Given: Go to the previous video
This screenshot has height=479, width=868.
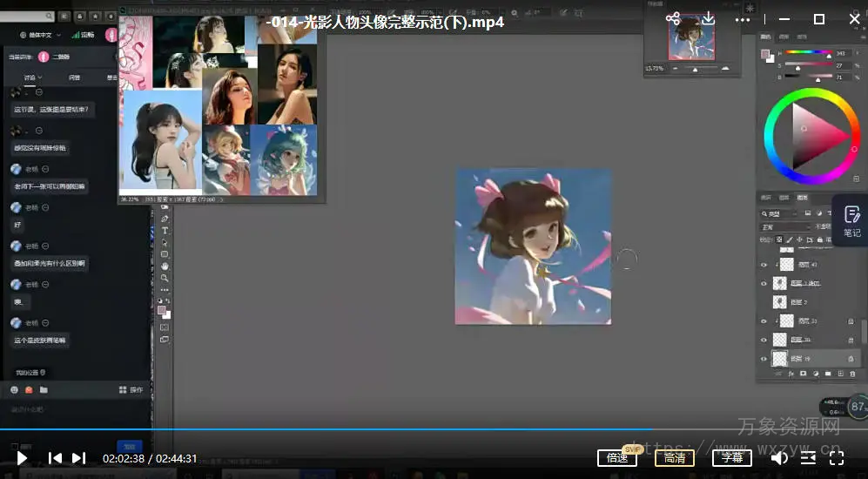Looking at the screenshot, I should pos(55,458).
